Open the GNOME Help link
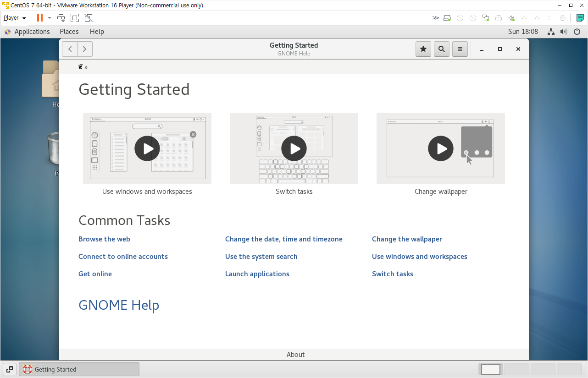The image size is (588, 378). [119, 305]
